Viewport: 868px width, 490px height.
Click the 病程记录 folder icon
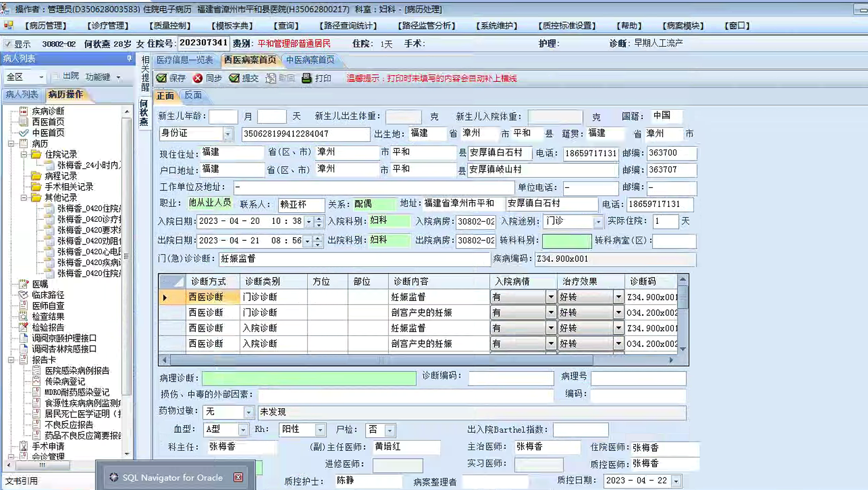(x=36, y=176)
